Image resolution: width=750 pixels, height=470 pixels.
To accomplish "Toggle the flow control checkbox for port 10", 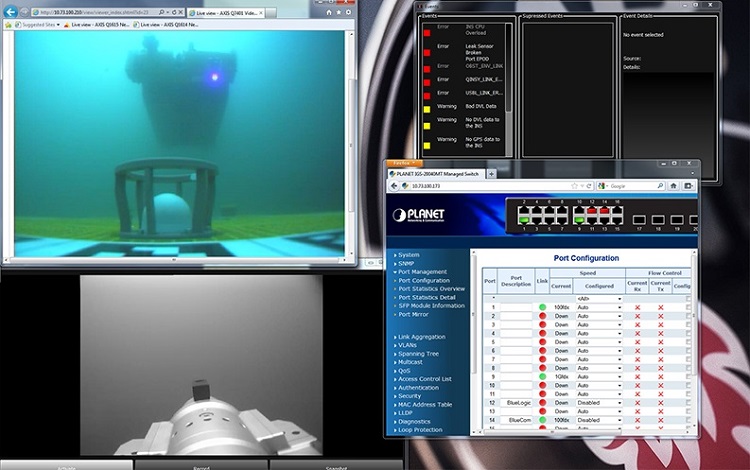I will point(688,385).
